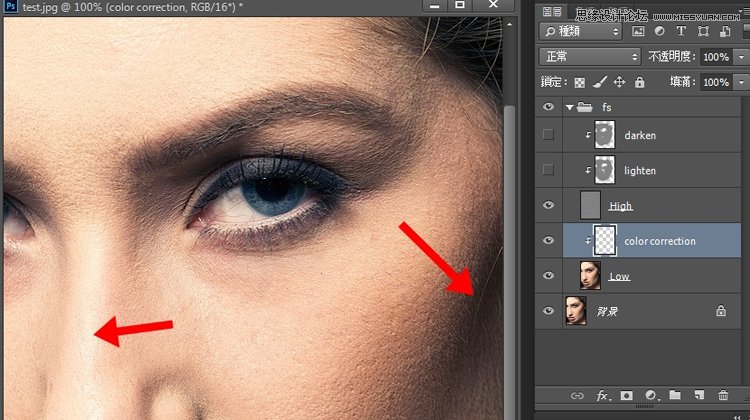Click the 'color correction' layer name

coord(660,241)
